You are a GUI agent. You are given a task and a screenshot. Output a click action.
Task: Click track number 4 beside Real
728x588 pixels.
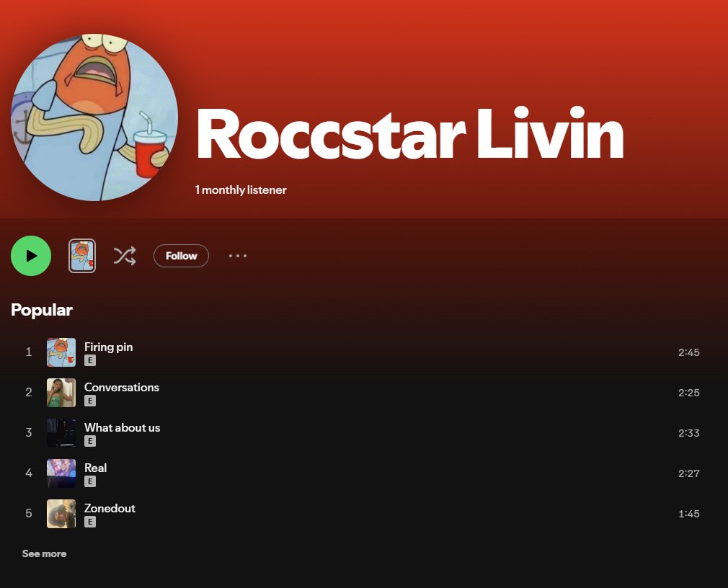point(29,473)
